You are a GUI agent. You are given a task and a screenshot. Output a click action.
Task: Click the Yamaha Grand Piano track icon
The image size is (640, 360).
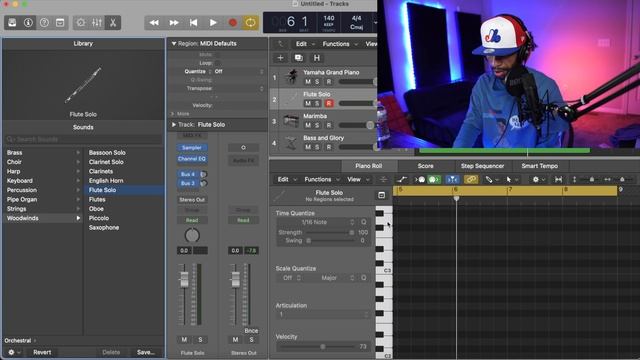tap(291, 77)
